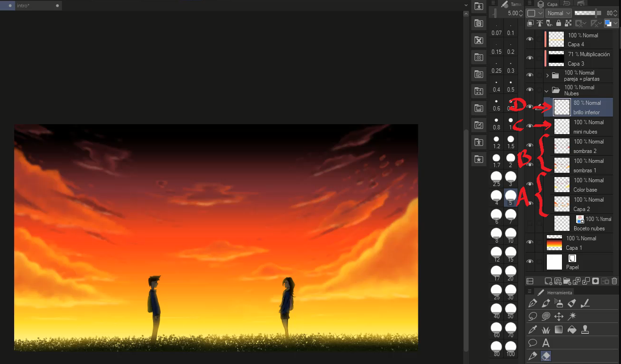
Task: Click the Capa 3 layer thumbnail
Action: (556, 58)
